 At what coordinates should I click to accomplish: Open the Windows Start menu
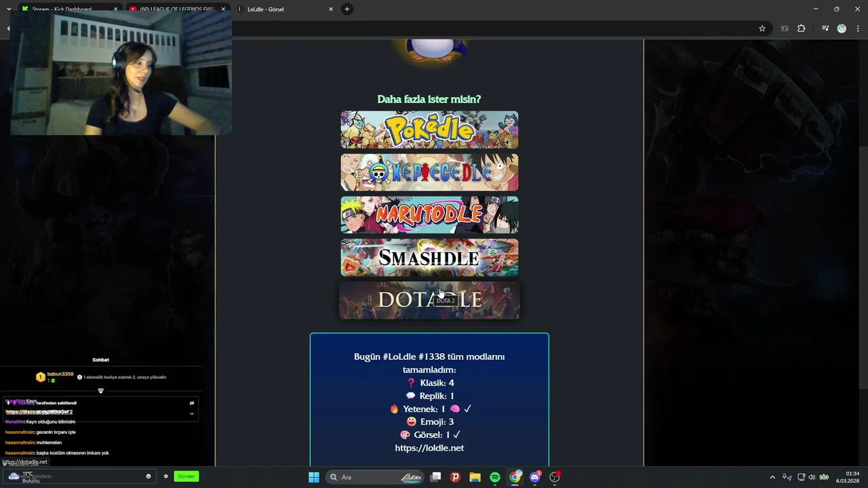[314, 477]
